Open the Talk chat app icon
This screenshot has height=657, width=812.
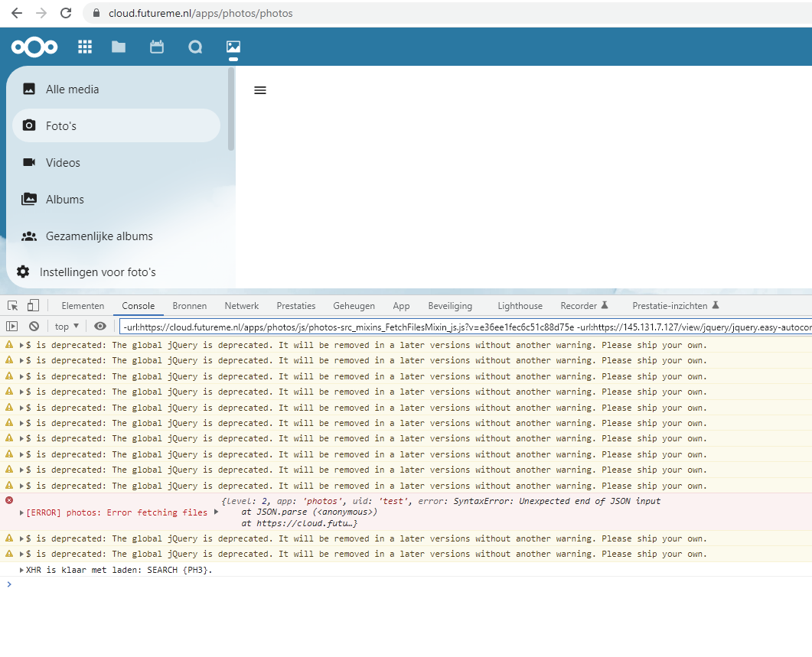point(195,47)
